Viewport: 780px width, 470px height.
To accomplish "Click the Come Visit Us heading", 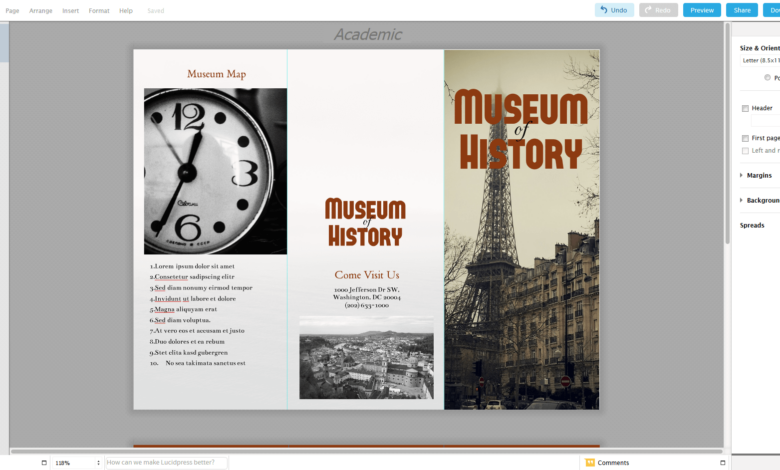I will (367, 275).
